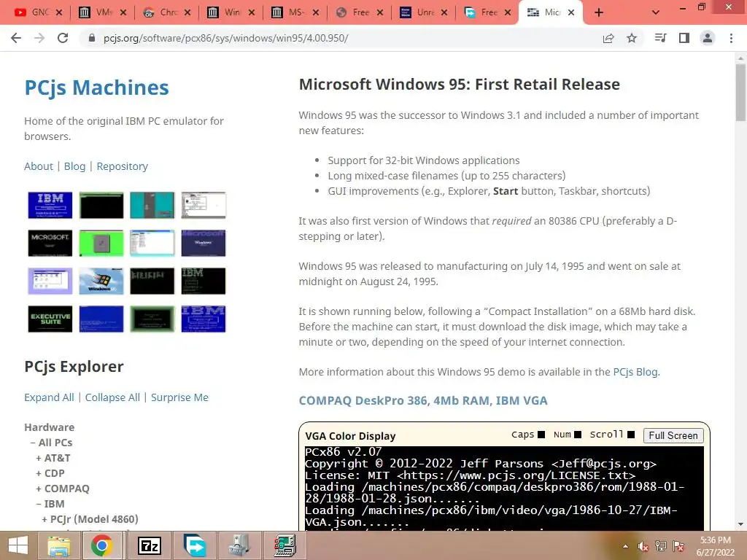Click the page vertical scrollbar thumb
Screen dimensions: 747x560
pyautogui.click(x=740, y=93)
